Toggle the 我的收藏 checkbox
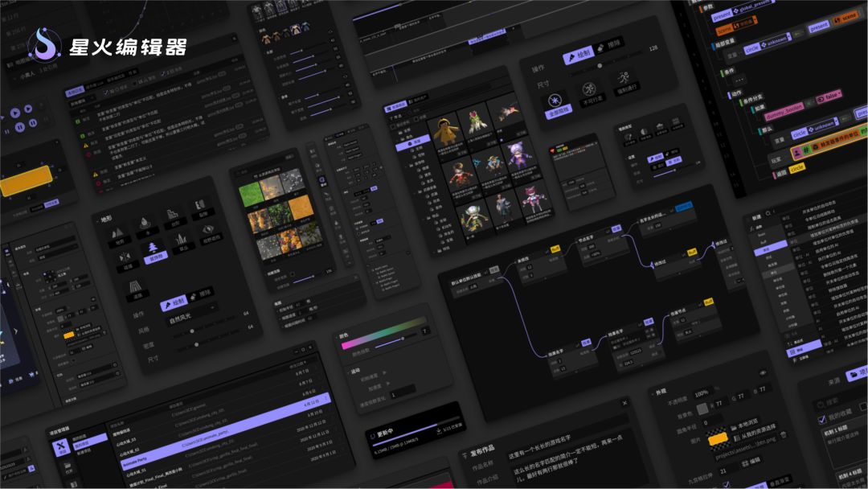 [x=822, y=419]
